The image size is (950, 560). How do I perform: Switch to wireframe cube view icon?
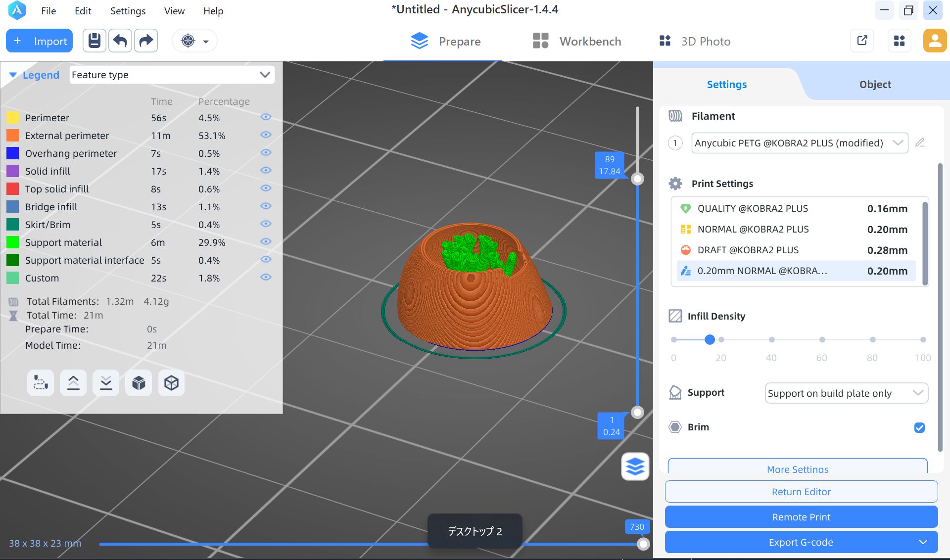[171, 383]
